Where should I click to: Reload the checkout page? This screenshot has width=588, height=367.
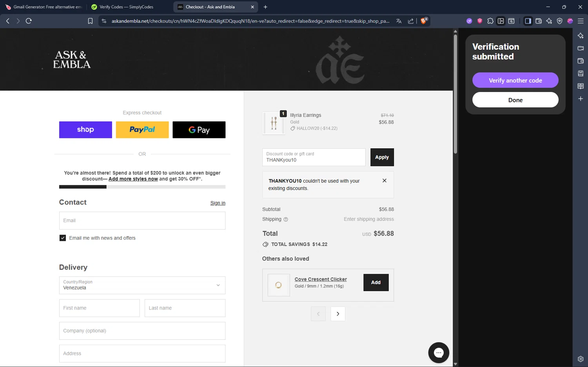[29, 21]
